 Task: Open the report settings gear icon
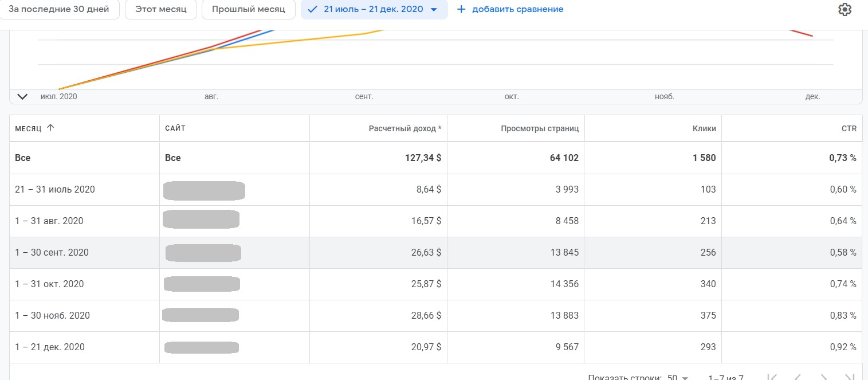[x=845, y=10]
